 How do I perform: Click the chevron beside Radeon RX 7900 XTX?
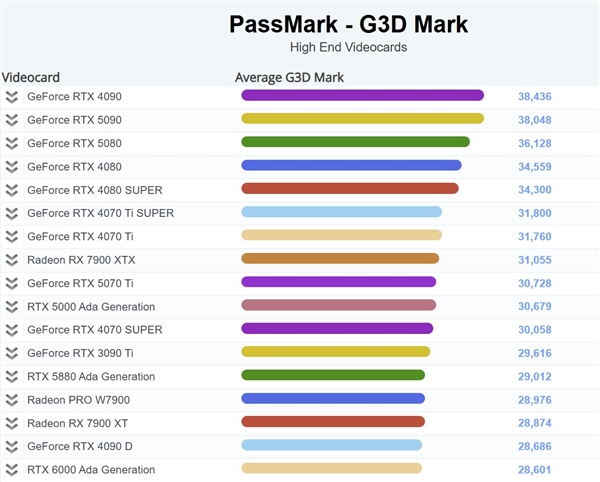pos(12,260)
